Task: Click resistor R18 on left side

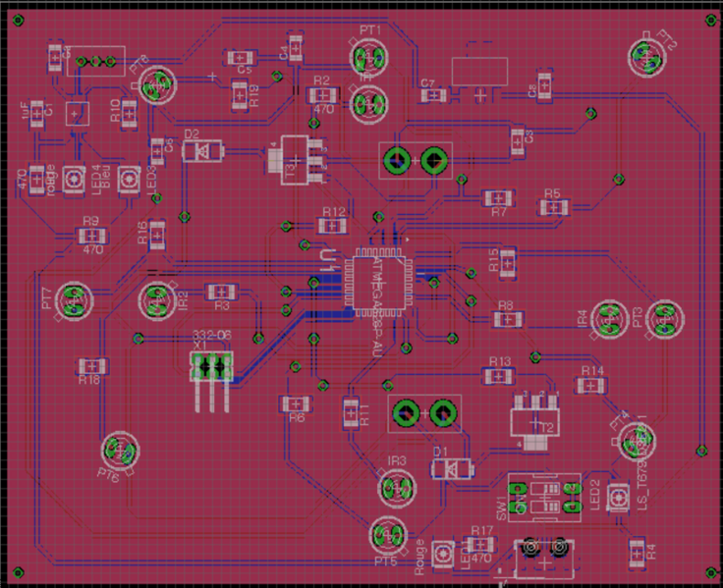Action: pyautogui.click(x=89, y=365)
